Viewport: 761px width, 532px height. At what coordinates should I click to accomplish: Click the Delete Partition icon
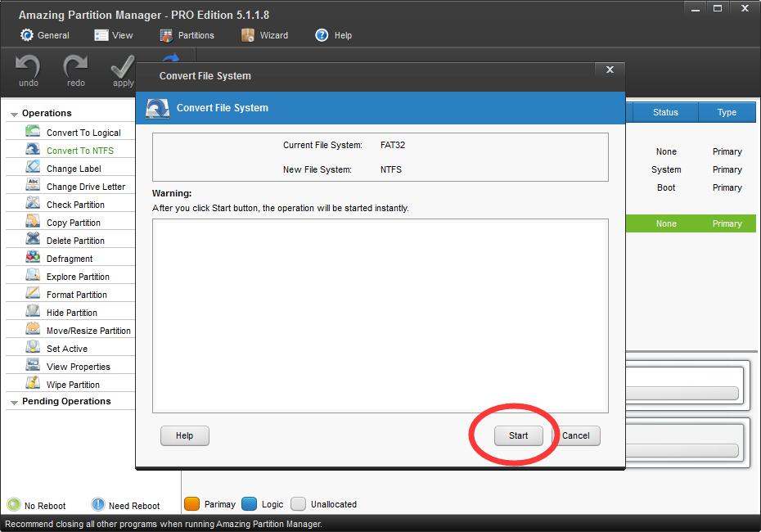(33, 239)
